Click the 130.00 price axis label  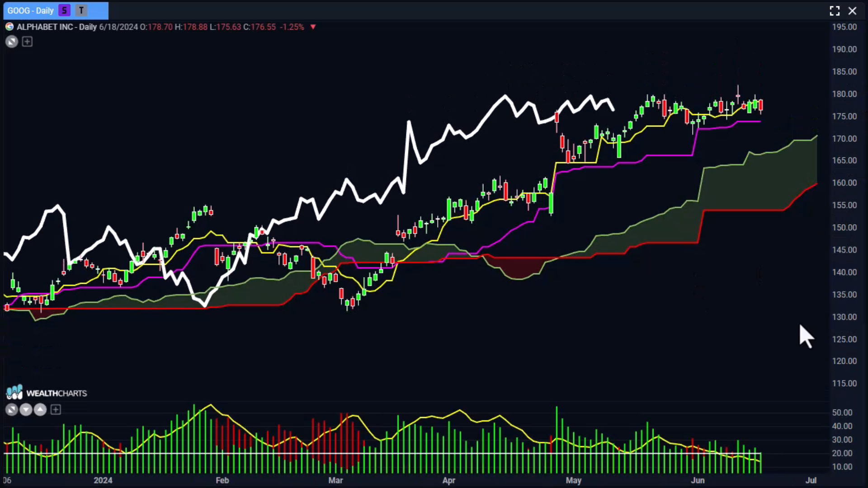click(844, 317)
